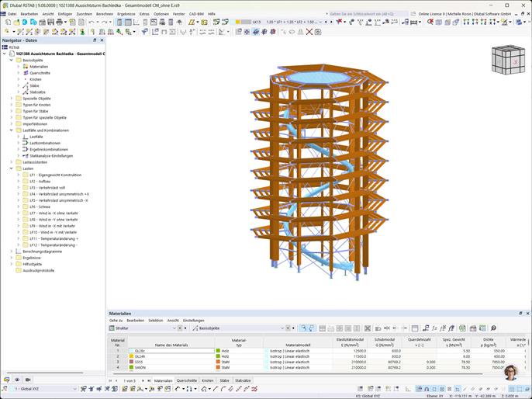This screenshot has height=399, width=532.
Task: Toggle the tables panel display
Action: 128,22
